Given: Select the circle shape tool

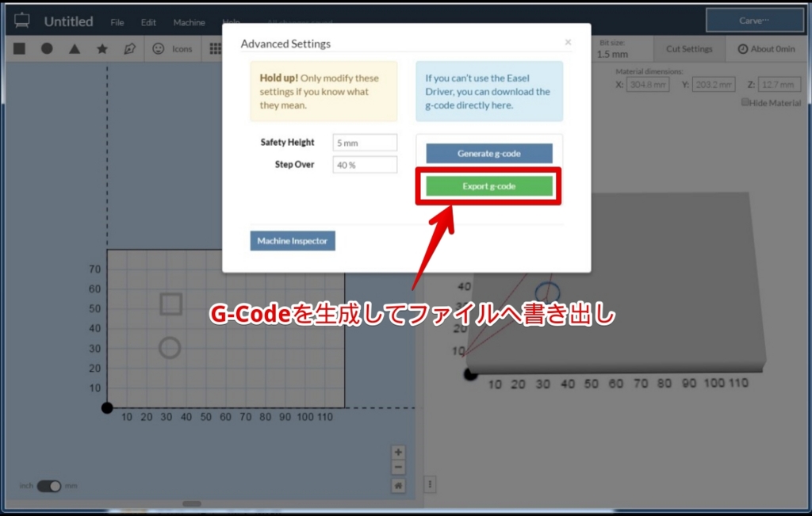Looking at the screenshot, I should [x=47, y=48].
